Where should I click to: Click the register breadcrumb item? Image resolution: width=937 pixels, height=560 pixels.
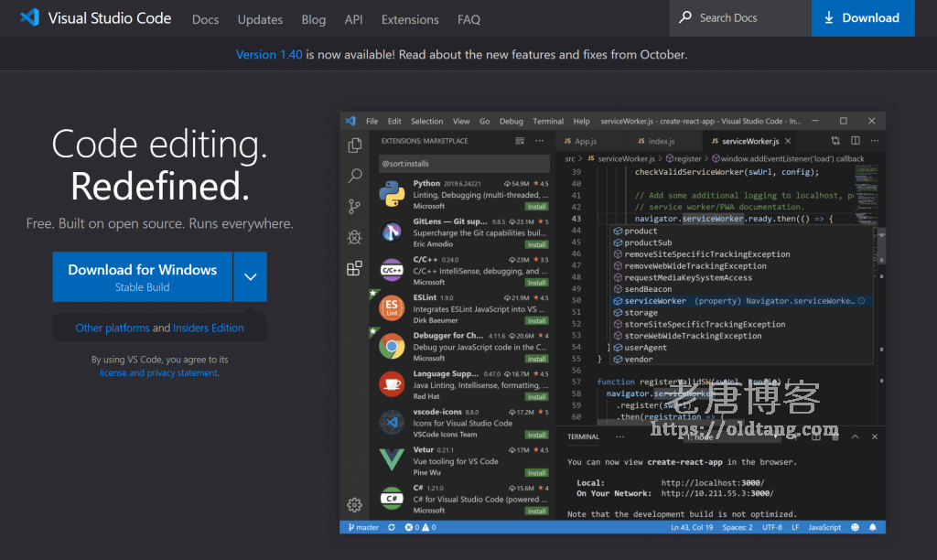[684, 159]
